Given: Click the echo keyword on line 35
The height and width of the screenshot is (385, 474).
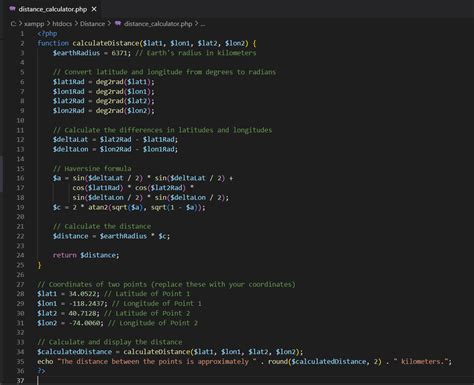Looking at the screenshot, I should pyautogui.click(x=45, y=362).
